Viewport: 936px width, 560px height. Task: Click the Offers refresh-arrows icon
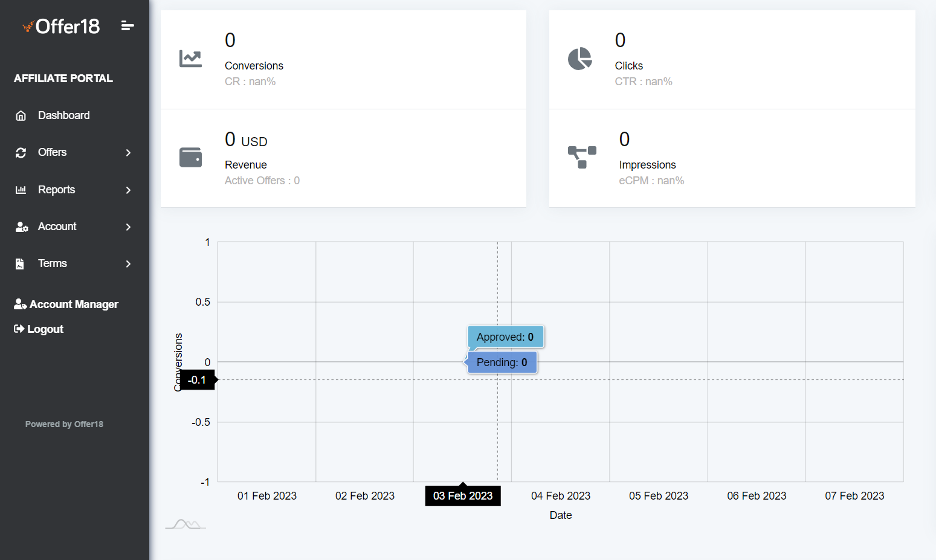click(x=21, y=153)
